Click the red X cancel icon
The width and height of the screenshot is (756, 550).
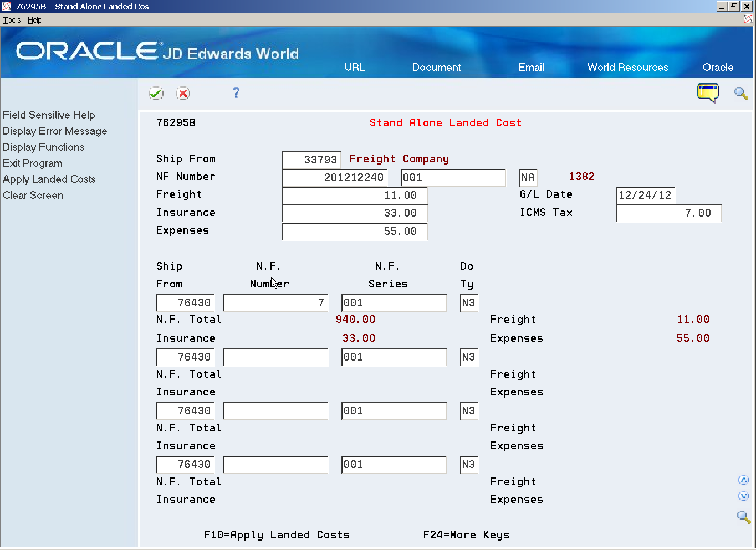pos(183,94)
